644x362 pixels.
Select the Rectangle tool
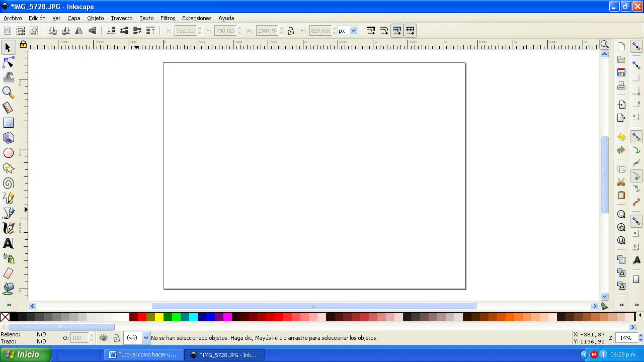(8, 123)
